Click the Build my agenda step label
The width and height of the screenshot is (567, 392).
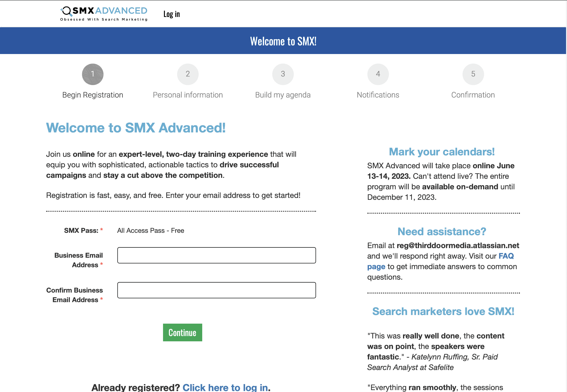(283, 95)
